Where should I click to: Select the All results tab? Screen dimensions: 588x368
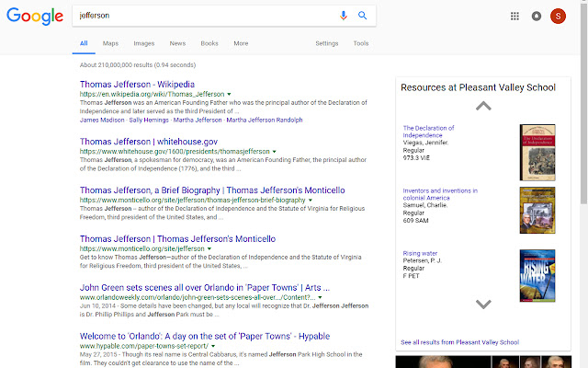click(84, 43)
